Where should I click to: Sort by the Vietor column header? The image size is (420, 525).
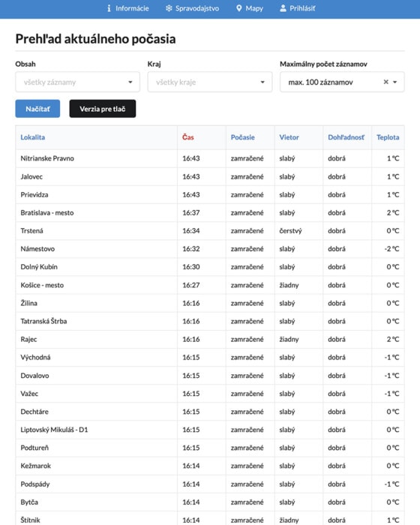(289, 137)
